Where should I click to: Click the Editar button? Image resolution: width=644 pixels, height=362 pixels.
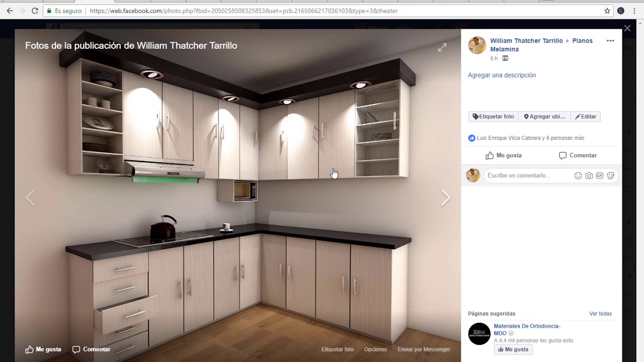585,117
